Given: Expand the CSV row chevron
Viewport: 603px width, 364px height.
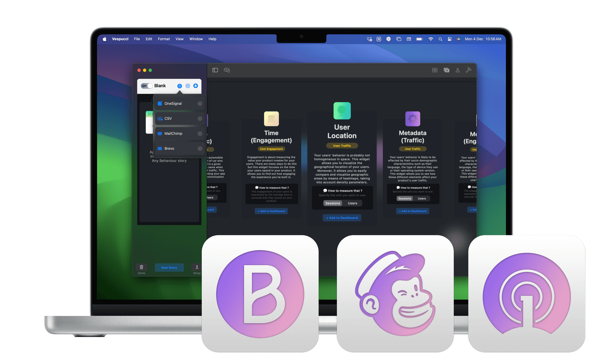Looking at the screenshot, I should [x=200, y=119].
